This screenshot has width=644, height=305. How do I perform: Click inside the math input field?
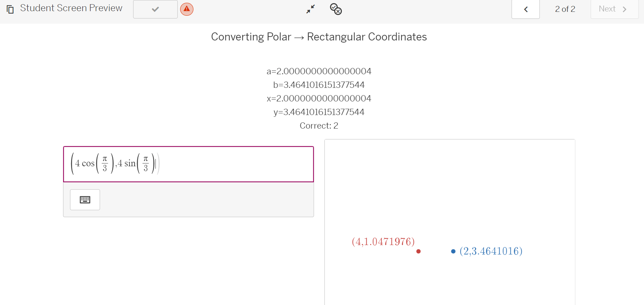189,164
